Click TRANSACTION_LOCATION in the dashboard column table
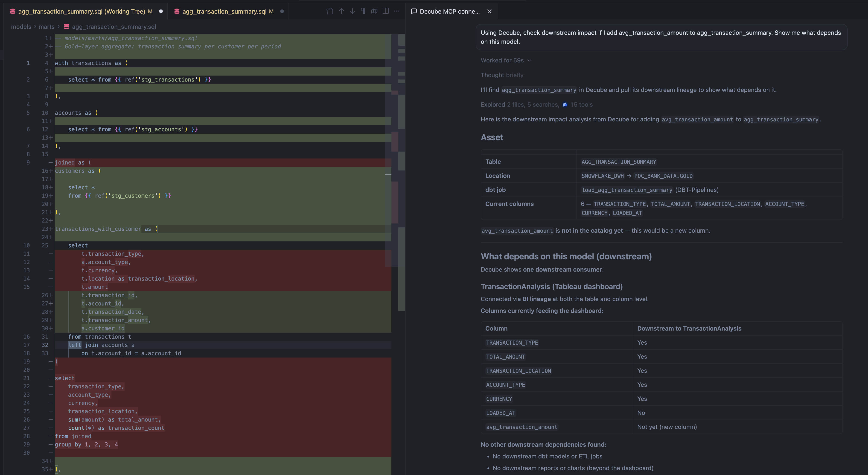This screenshot has width=868, height=475. click(518, 371)
